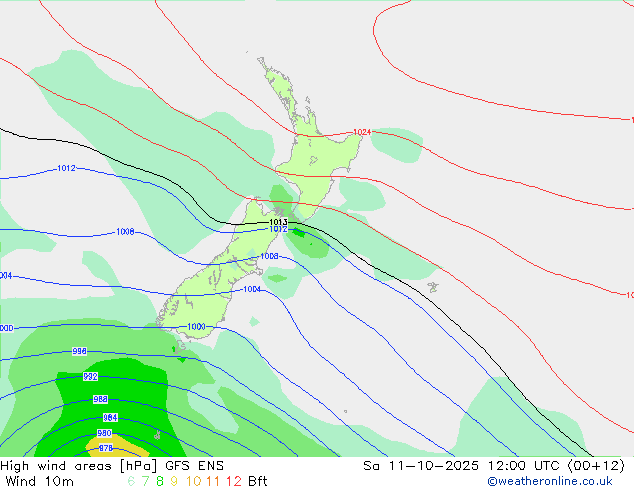Click the '(00+12)' forecast offset text
The width and height of the screenshot is (634, 490).
pyautogui.click(x=597, y=466)
